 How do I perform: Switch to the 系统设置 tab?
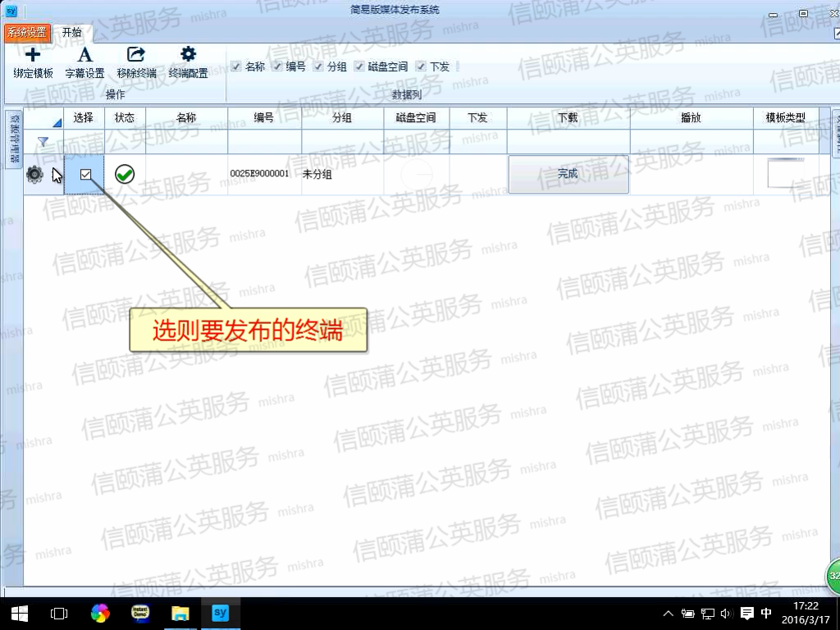click(27, 32)
